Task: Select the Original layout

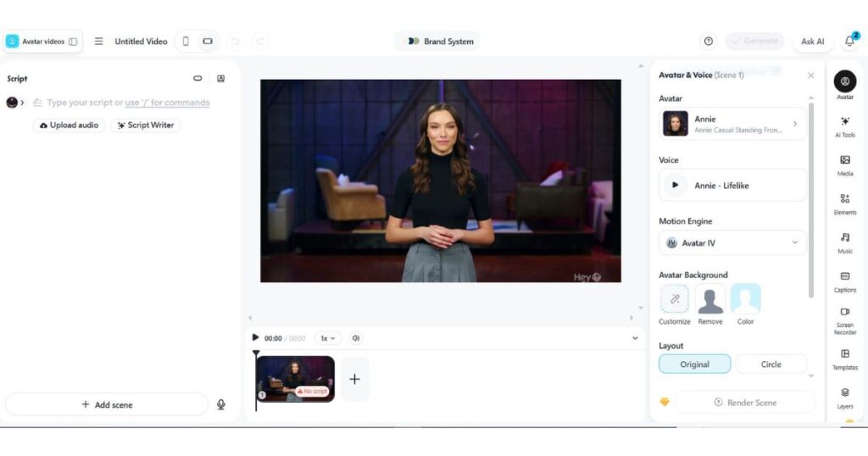Action: [695, 364]
